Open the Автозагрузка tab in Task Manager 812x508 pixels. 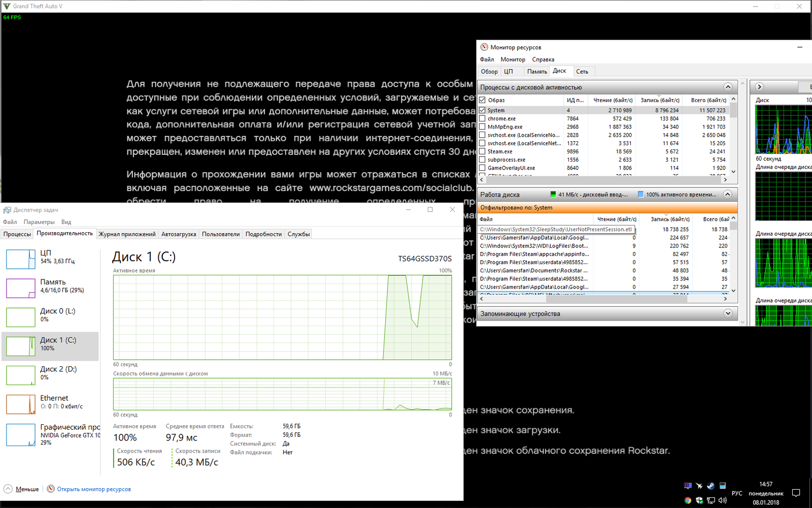tap(179, 234)
